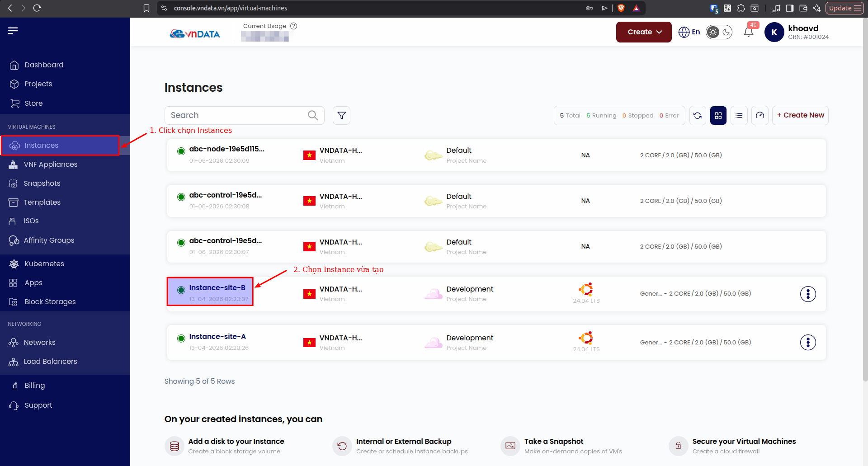
Task: Click the search magnifier icon
Action: [x=313, y=115]
